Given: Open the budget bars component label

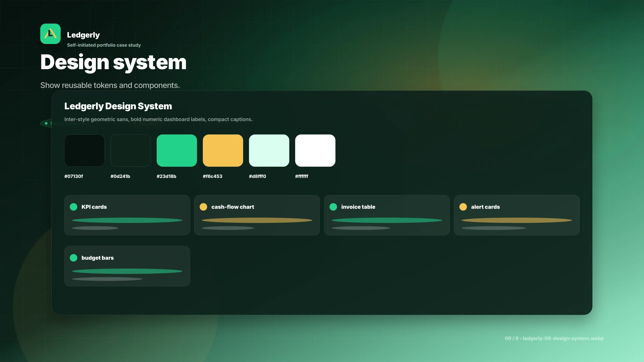Looking at the screenshot, I should click(x=98, y=258).
